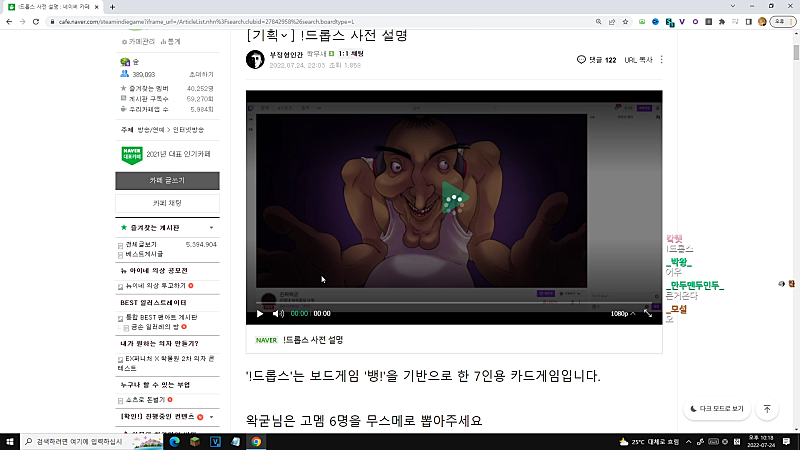Screen dimensions: 800x450
Task: Click the NAVER 대표카페 badge
Action: tap(132, 155)
